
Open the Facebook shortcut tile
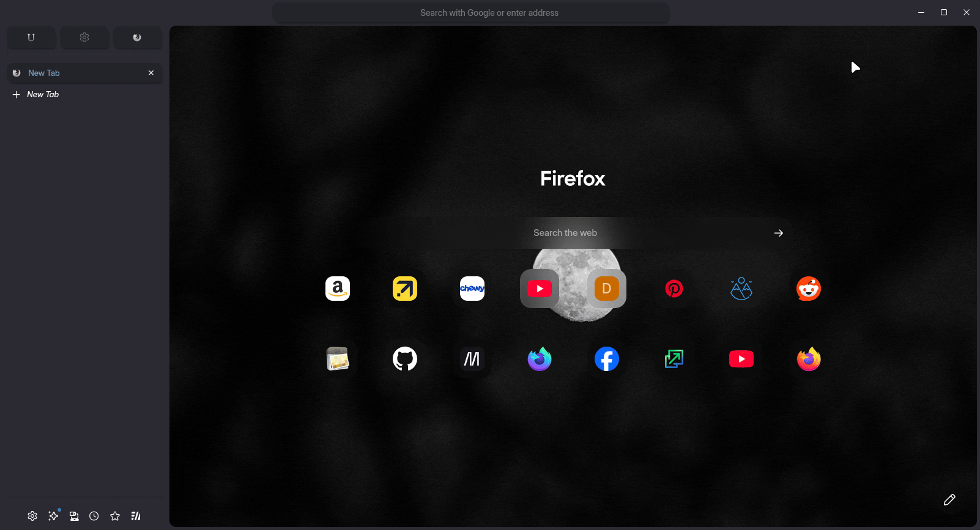pos(607,359)
